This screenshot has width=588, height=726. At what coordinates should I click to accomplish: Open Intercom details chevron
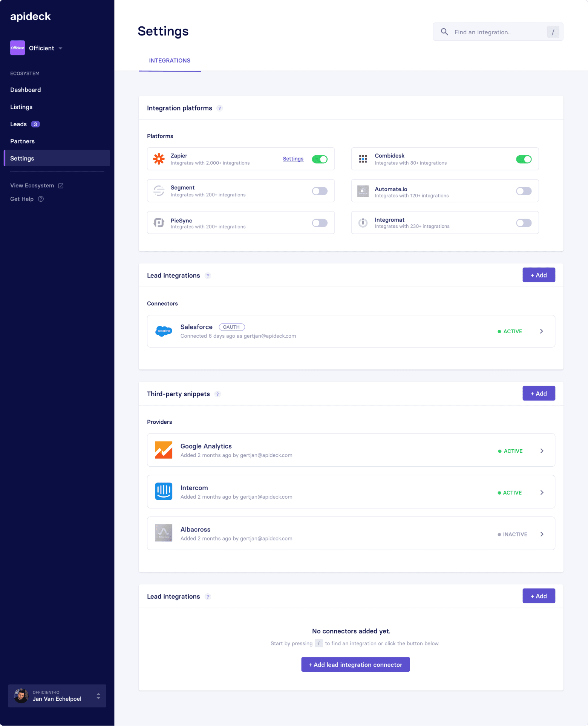tap(542, 492)
